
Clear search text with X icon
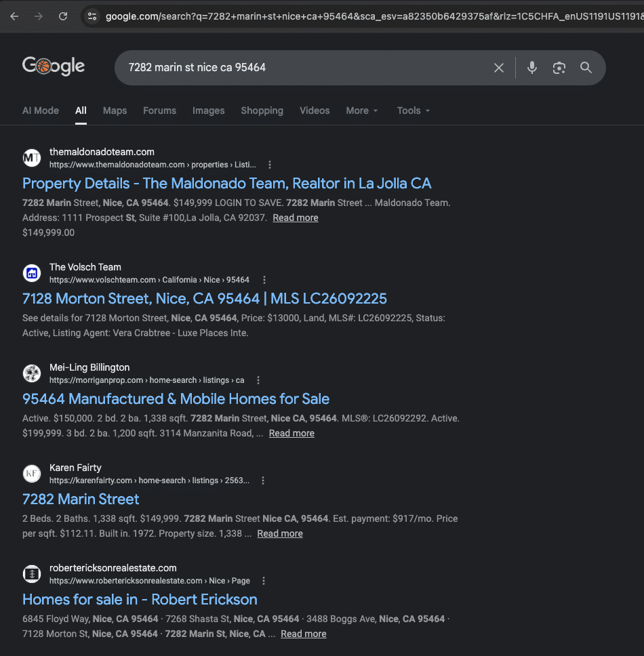pyautogui.click(x=498, y=68)
